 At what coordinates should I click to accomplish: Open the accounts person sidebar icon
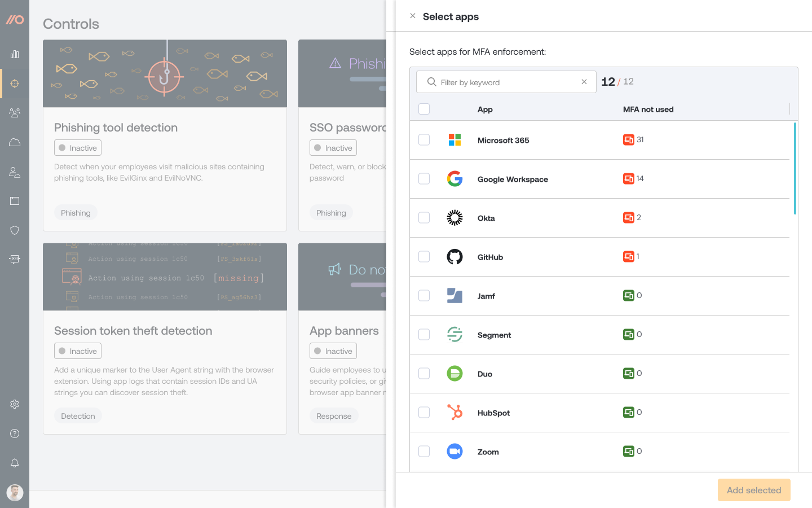coord(15,172)
